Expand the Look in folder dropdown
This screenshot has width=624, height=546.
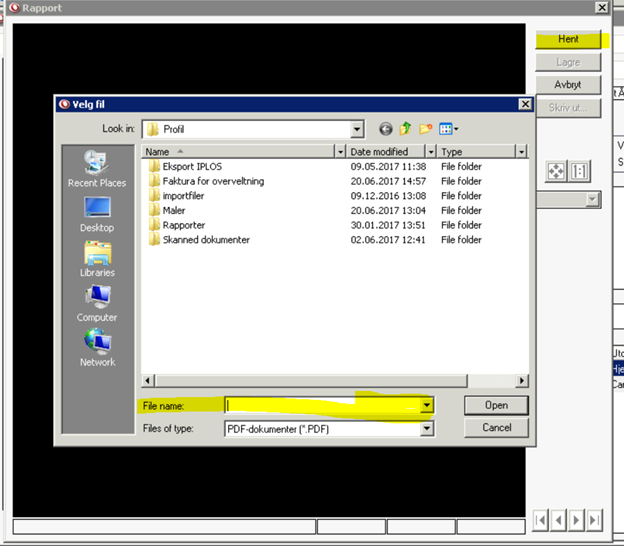[356, 129]
